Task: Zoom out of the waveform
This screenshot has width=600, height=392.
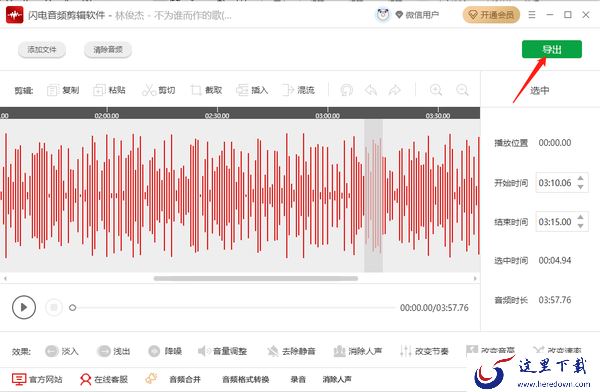Action: [x=462, y=90]
